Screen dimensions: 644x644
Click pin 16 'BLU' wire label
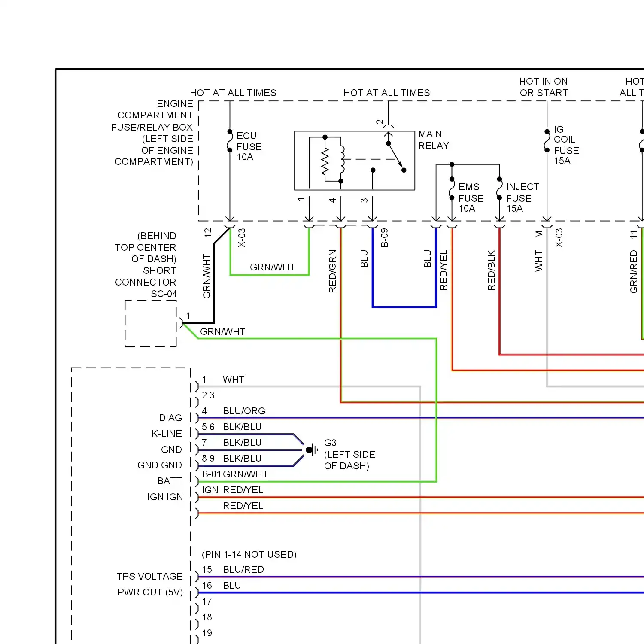point(232,585)
